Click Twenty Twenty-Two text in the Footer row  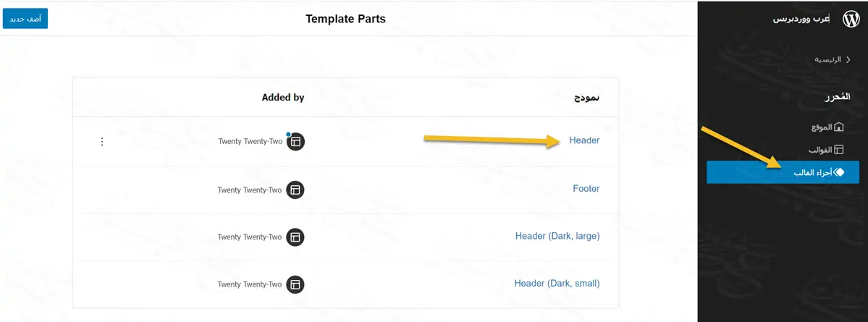(x=249, y=190)
